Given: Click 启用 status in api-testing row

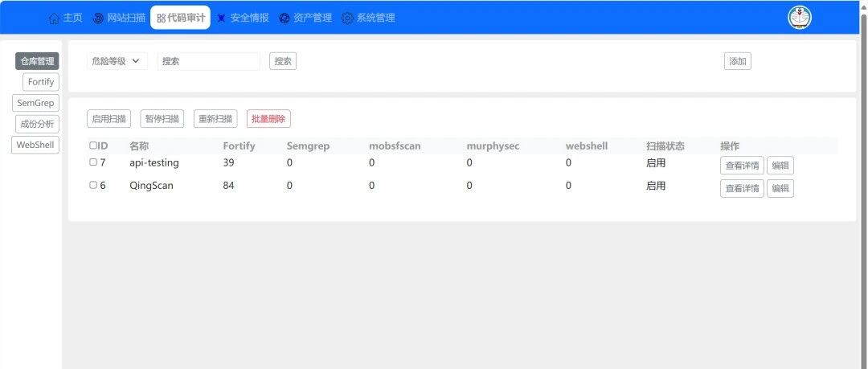Looking at the screenshot, I should [x=656, y=163].
